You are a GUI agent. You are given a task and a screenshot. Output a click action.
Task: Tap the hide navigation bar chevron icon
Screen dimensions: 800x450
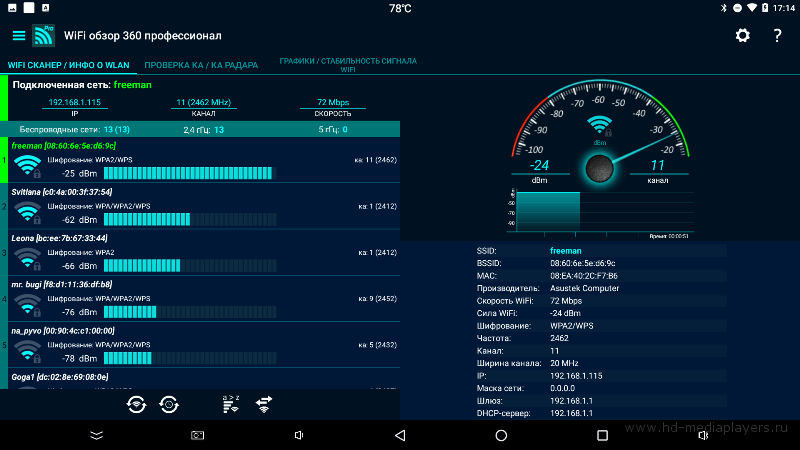pyautogui.click(x=96, y=435)
